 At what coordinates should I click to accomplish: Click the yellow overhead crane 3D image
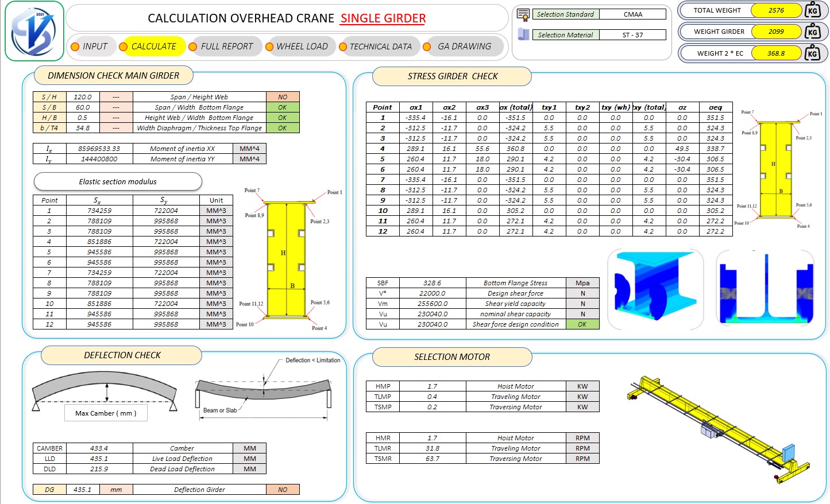pos(719,431)
